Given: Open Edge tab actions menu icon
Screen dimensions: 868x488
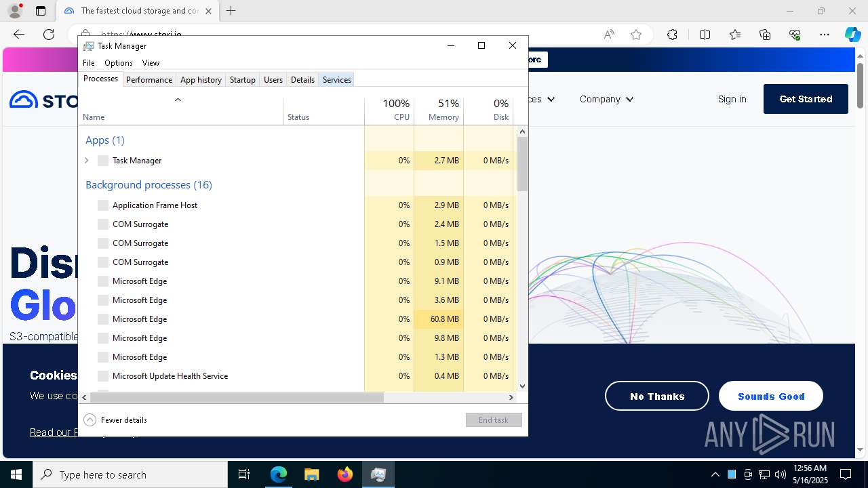Looking at the screenshot, I should click(x=41, y=11).
